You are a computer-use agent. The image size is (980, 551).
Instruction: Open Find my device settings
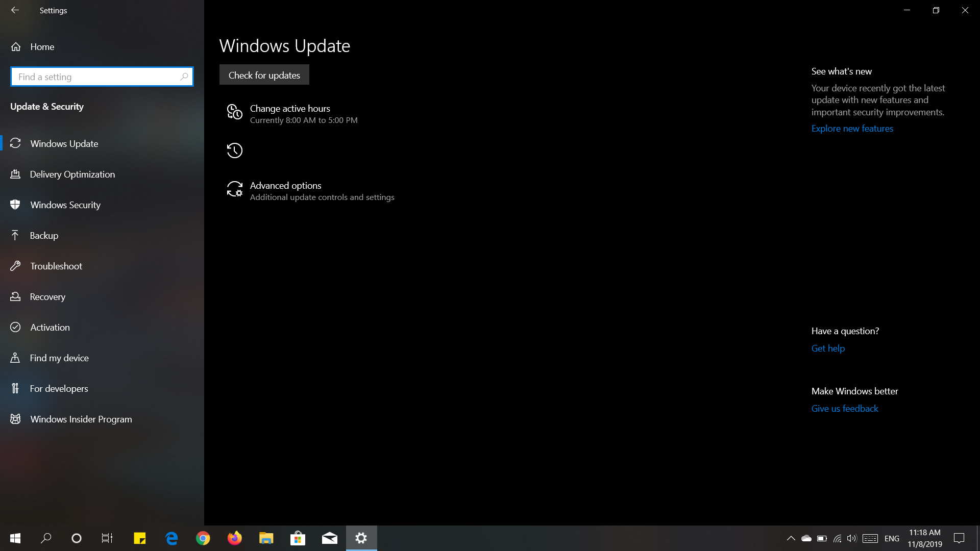102,358
